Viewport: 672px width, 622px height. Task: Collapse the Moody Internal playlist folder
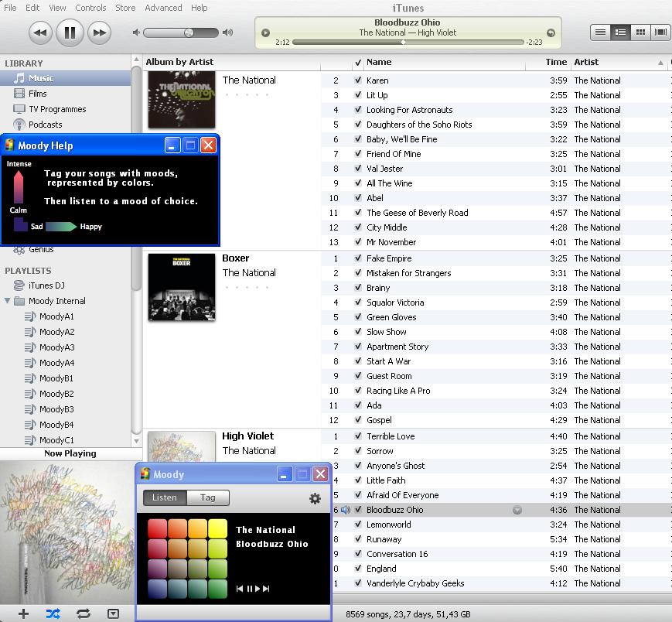[x=7, y=301]
